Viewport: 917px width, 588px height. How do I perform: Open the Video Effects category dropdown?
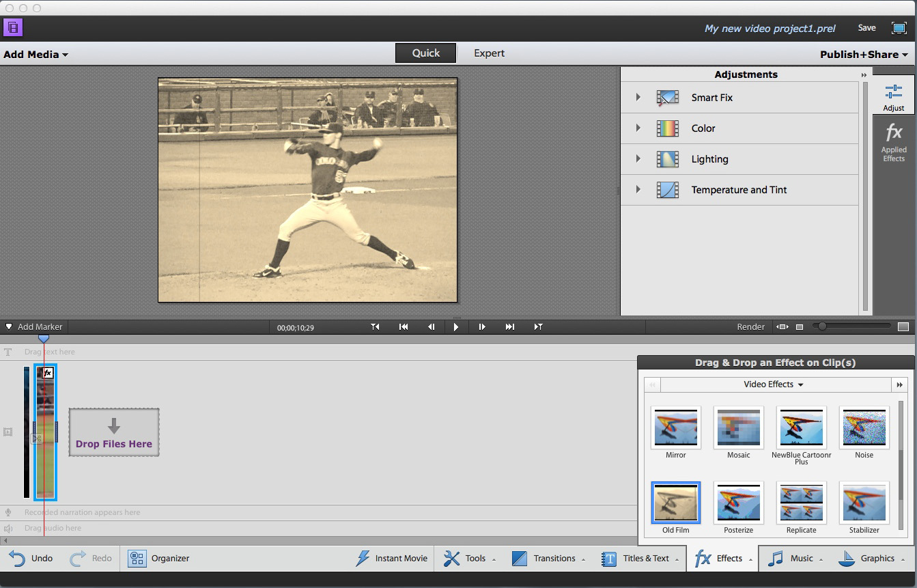pos(774,384)
